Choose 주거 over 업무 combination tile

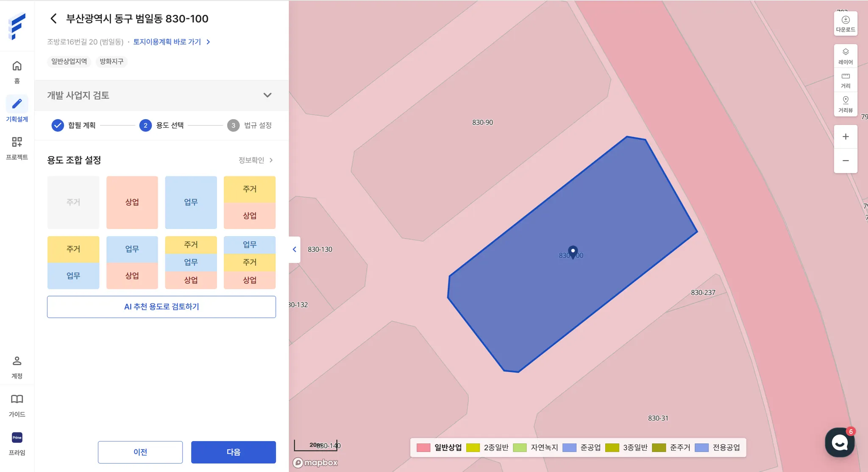point(73,263)
